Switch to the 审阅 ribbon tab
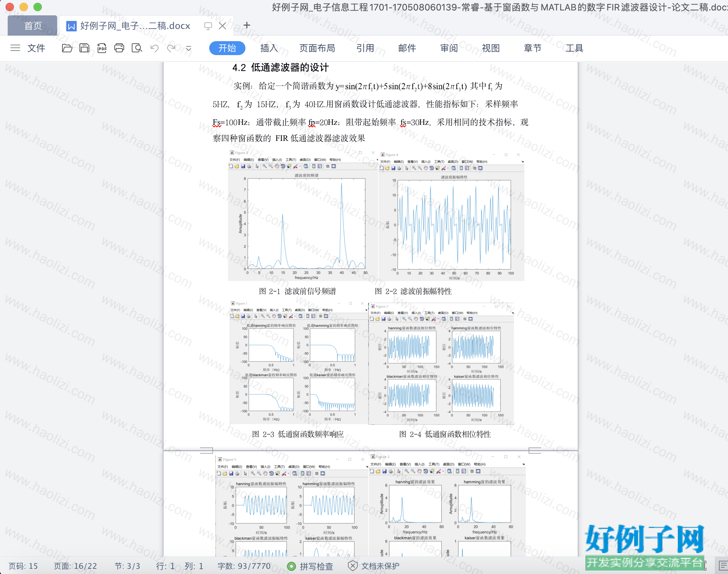Image resolution: width=728 pixels, height=574 pixels. 449,48
